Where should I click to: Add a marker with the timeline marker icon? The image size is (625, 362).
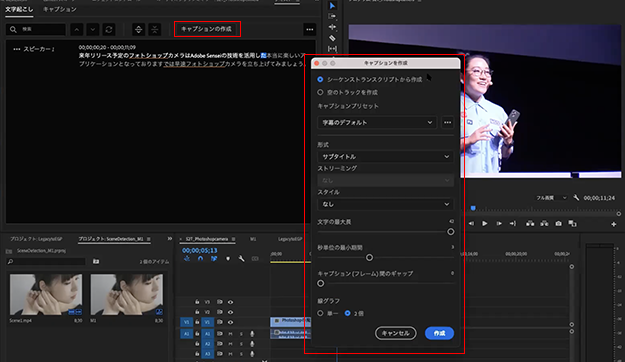point(228,259)
